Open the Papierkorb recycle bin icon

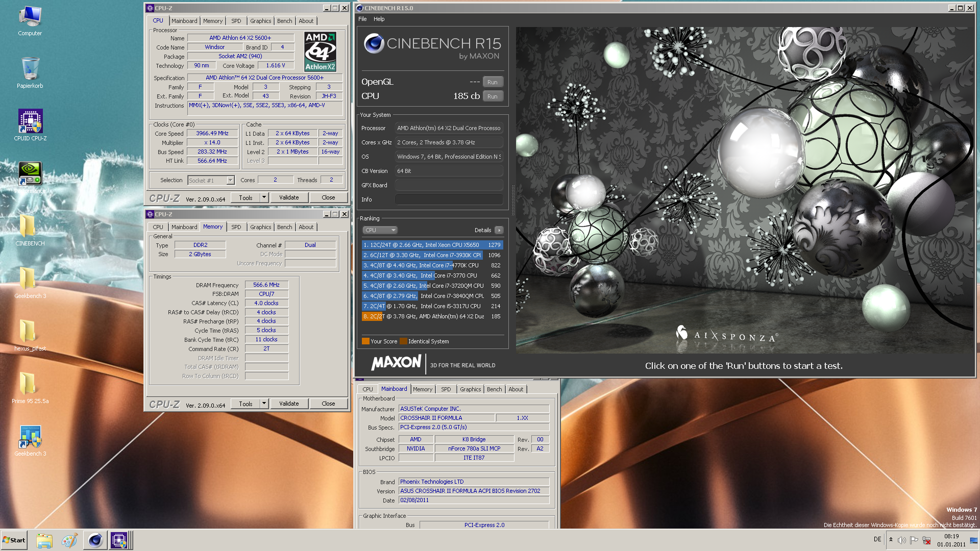coord(30,73)
